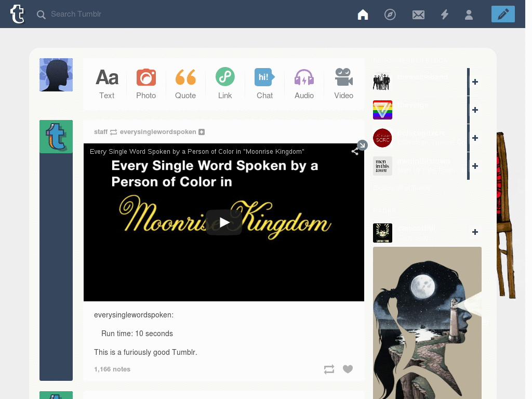
Task: Compose a new post with pencil button
Action: pos(503,14)
